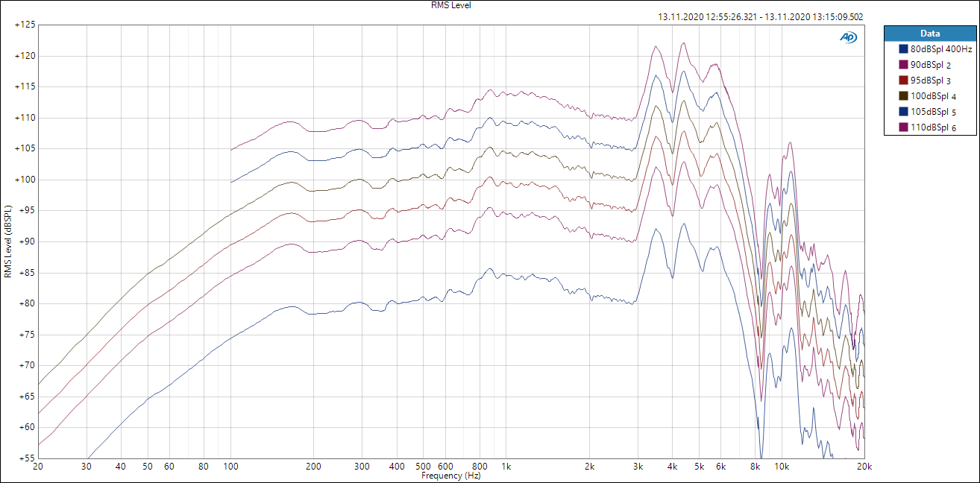Click the 3k frequency tick label
The width and height of the screenshot is (980, 483).
click(x=638, y=467)
